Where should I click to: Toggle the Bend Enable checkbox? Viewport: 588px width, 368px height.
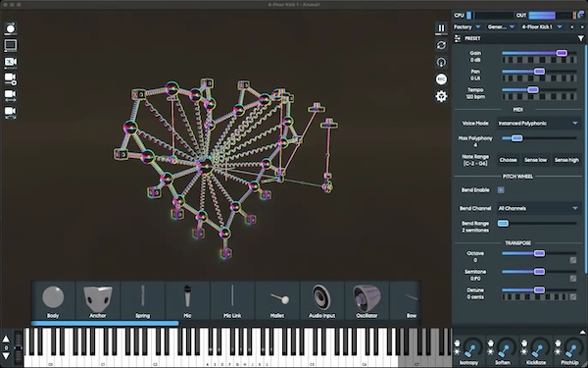coord(501,190)
